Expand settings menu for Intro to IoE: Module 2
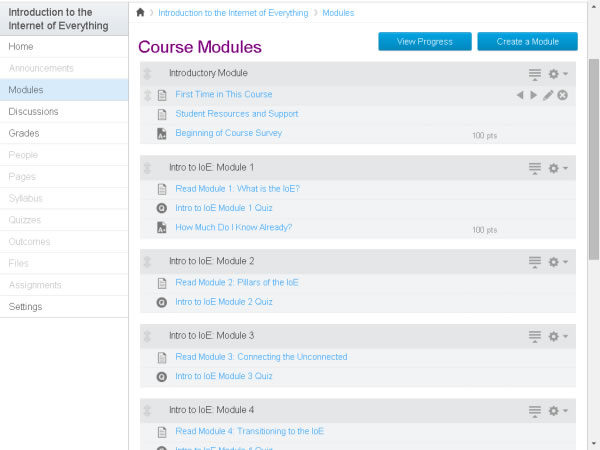Viewport: 600px width, 450px height. pyautogui.click(x=557, y=262)
